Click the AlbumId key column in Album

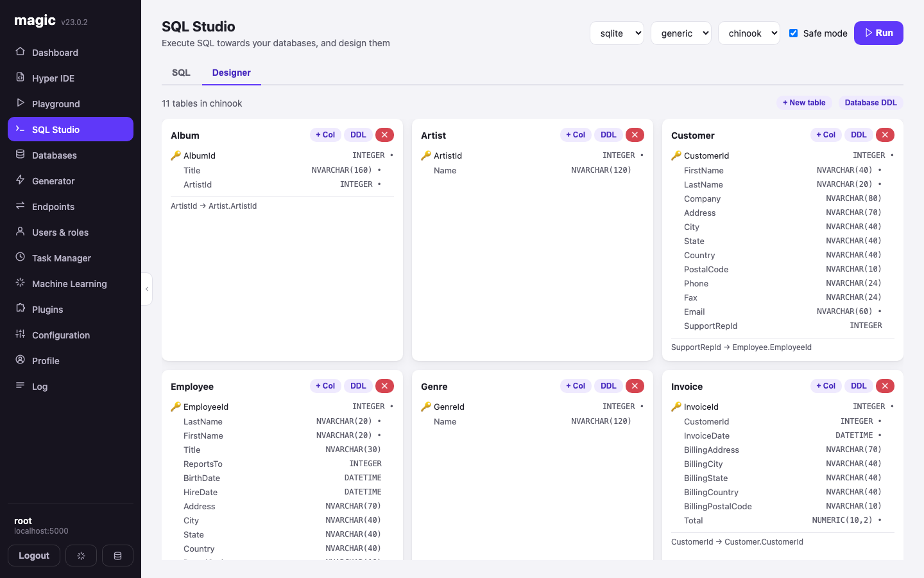pyautogui.click(x=282, y=155)
